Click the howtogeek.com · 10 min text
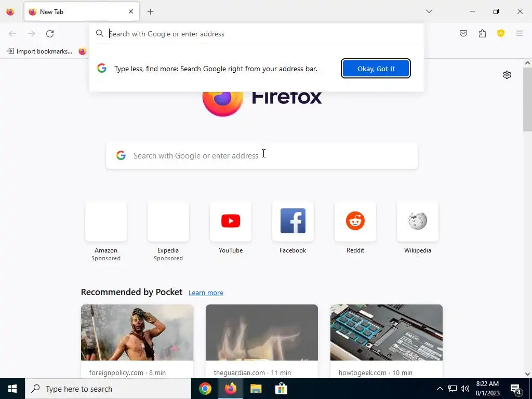532x399 pixels. [376, 373]
